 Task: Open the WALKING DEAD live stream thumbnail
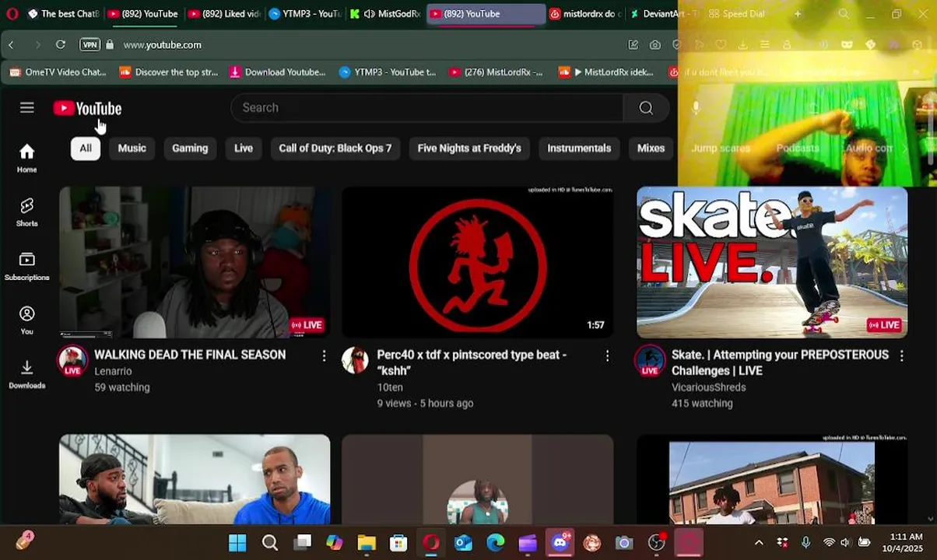coord(195,262)
